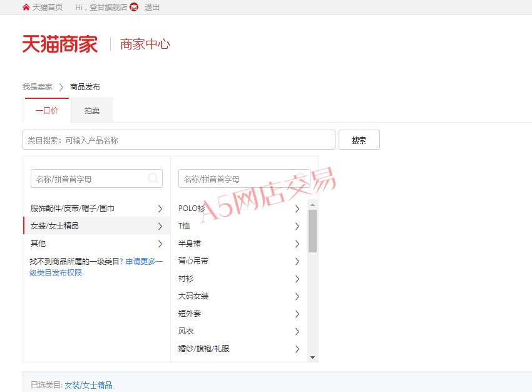Click the magnifier in second category filter
The image size is (532, 392).
(300, 178)
